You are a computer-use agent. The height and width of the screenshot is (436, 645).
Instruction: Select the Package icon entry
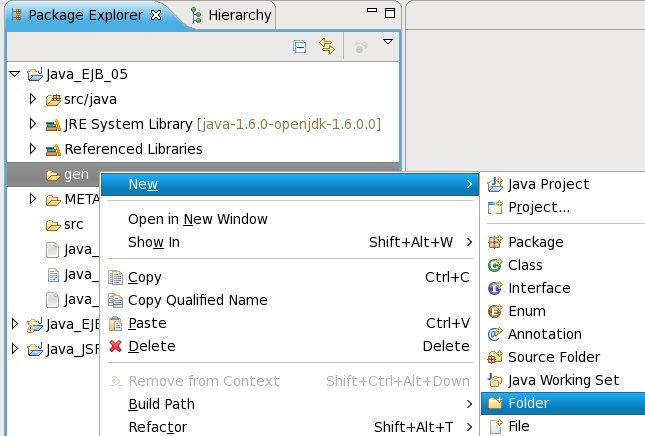coord(535,242)
